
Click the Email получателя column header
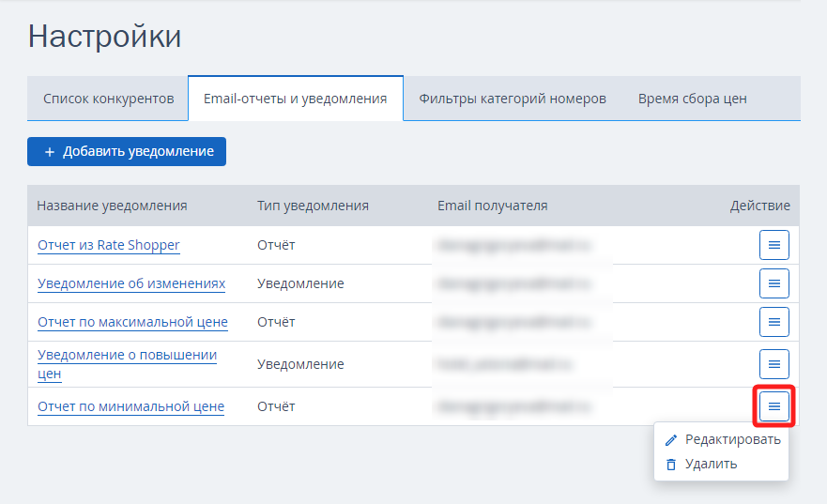[492, 206]
